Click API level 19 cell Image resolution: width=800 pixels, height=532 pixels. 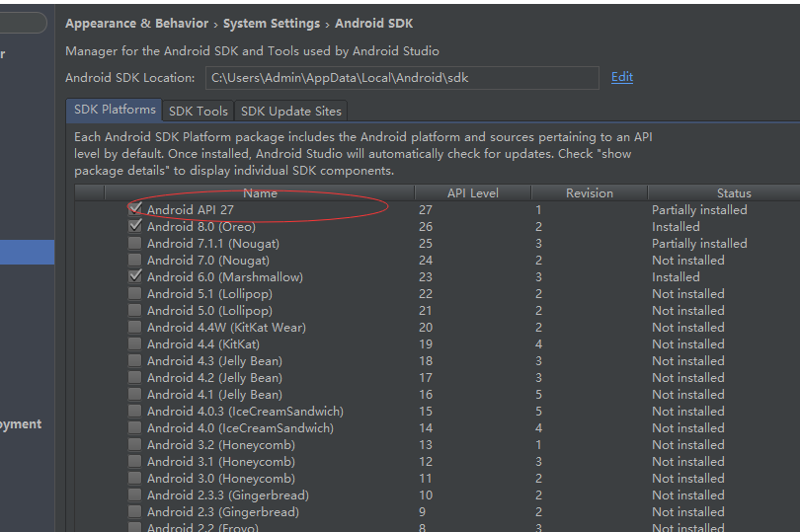[x=426, y=344]
